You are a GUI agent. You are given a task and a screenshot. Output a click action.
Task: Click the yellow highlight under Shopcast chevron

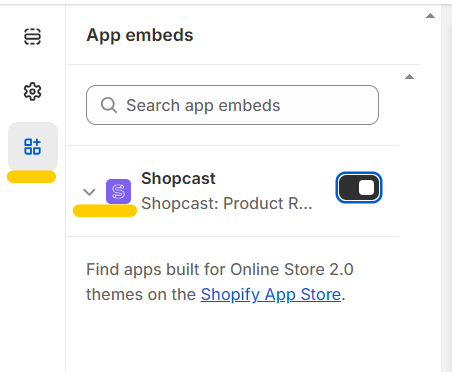point(105,211)
